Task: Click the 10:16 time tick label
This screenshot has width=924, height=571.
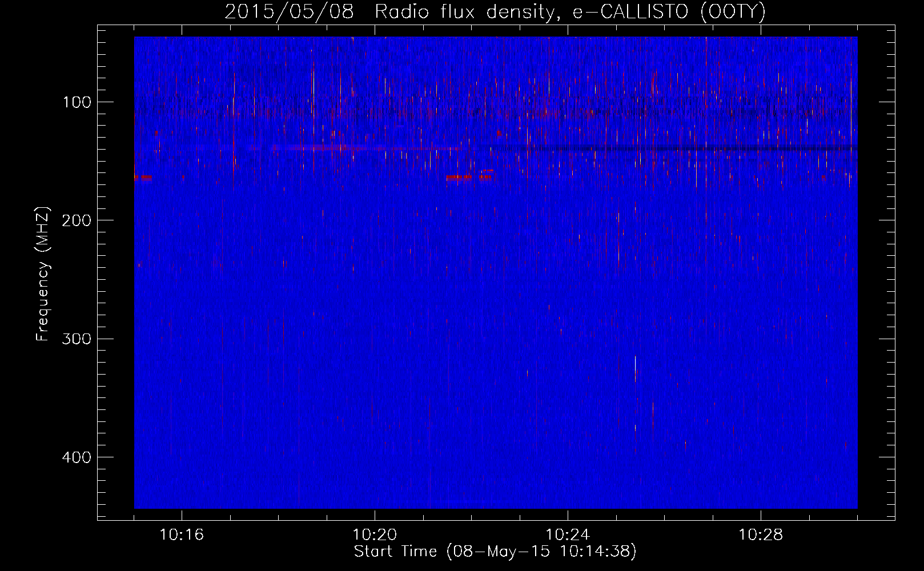Action: pyautogui.click(x=182, y=534)
